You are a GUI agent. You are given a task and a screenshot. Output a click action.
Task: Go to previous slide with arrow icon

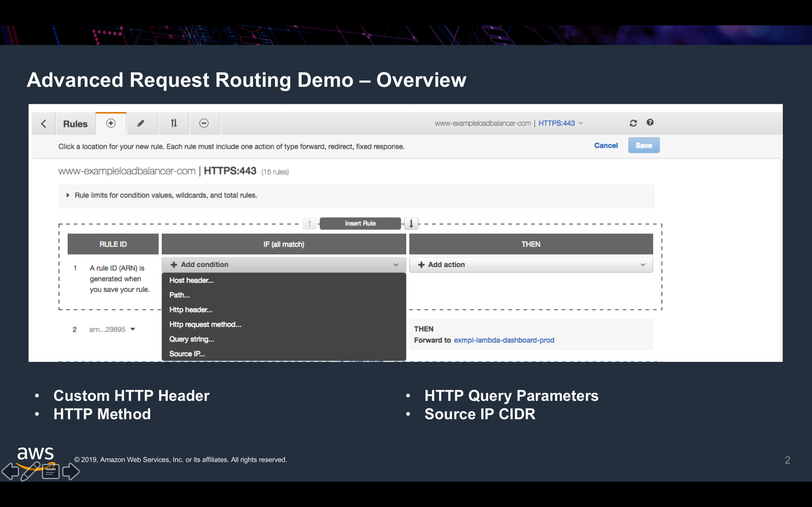[10, 471]
